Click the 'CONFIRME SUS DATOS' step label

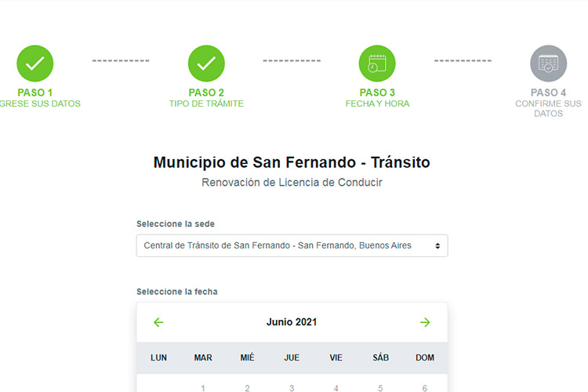coord(548,108)
